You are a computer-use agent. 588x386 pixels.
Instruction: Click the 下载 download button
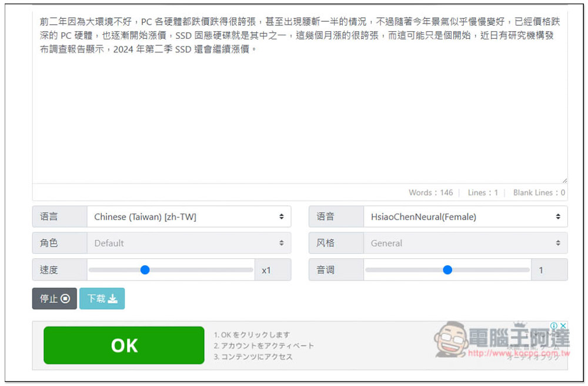102,298
